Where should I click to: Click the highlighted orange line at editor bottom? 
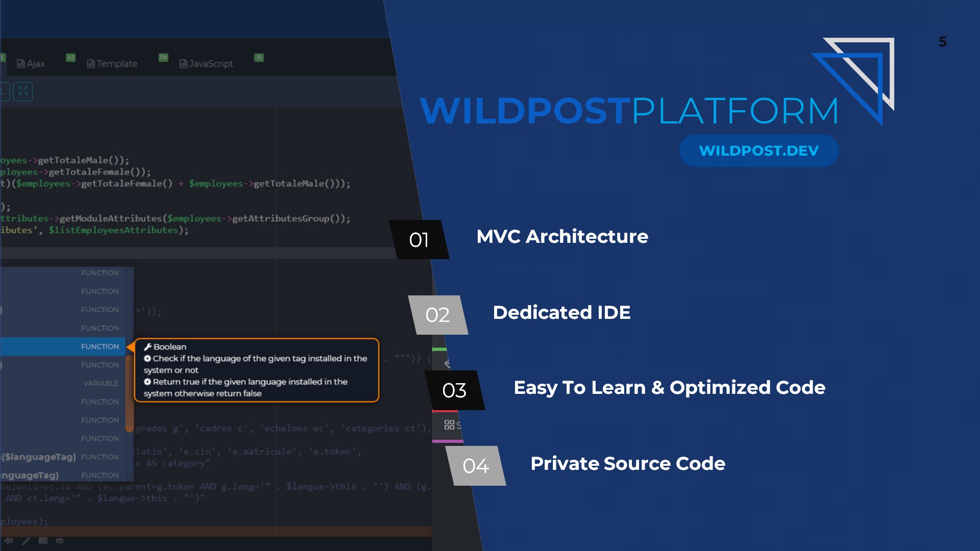tap(216, 531)
